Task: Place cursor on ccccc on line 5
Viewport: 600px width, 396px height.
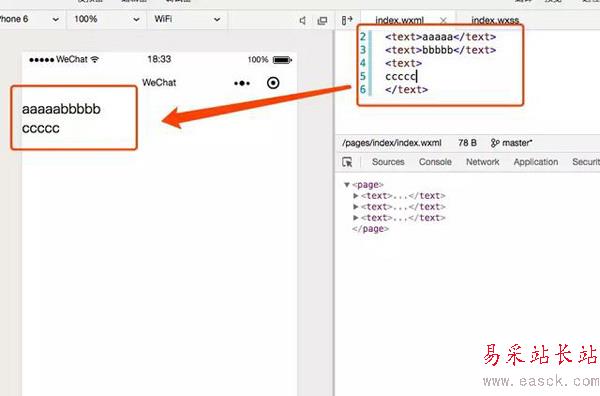Action: (x=401, y=77)
